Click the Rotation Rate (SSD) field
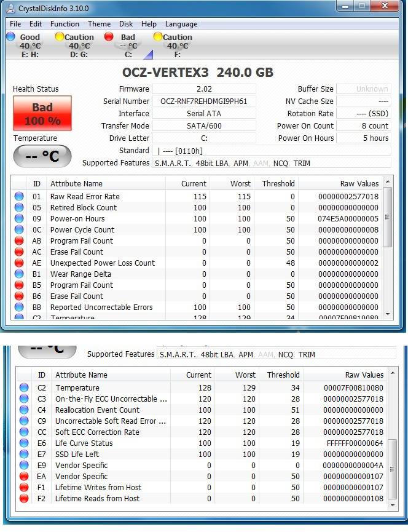The image size is (408, 532). click(364, 113)
